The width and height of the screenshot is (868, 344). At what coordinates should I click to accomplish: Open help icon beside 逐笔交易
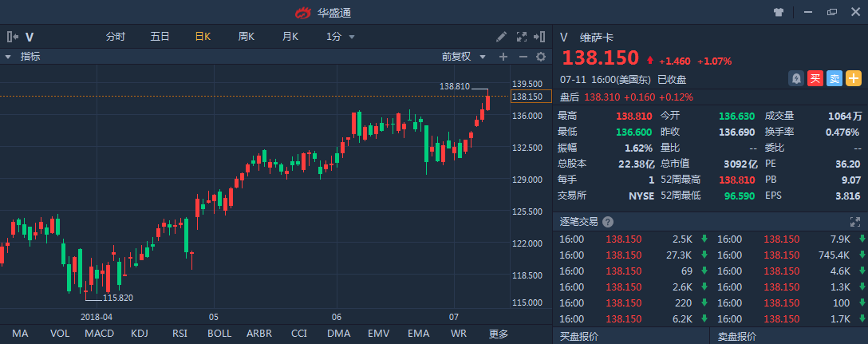tap(608, 222)
